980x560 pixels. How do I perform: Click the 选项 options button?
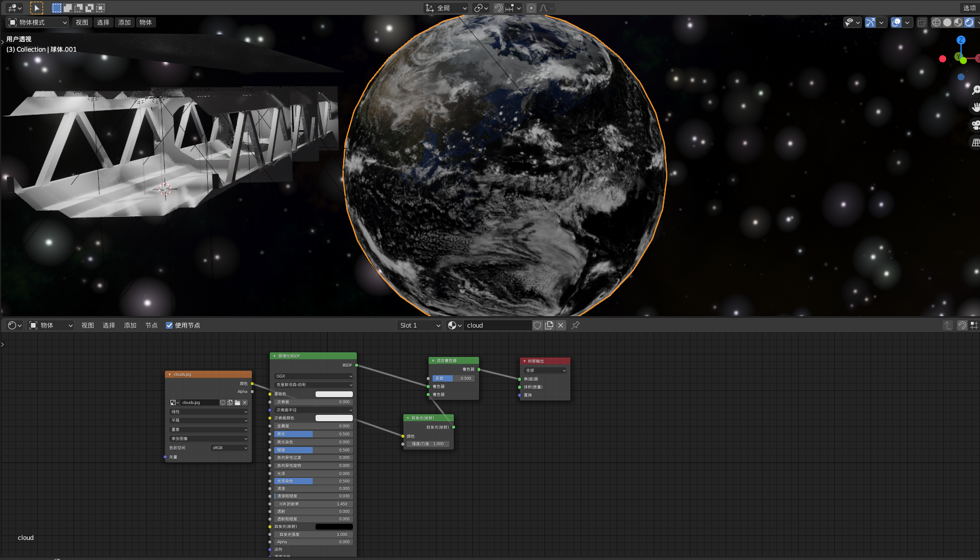(969, 8)
